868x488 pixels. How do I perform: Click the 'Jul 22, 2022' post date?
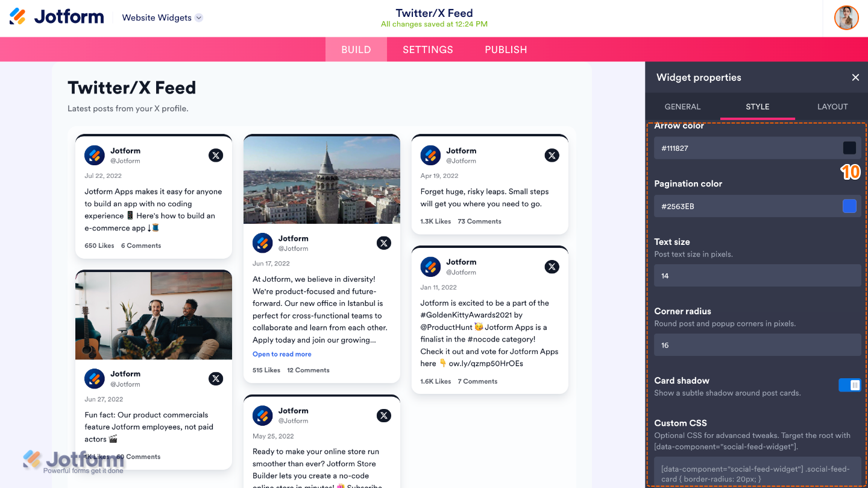point(103,176)
